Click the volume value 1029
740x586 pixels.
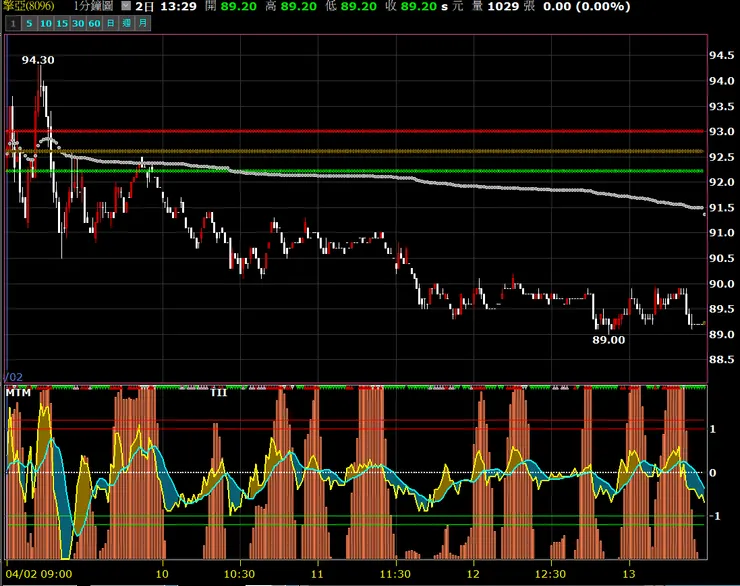click(504, 7)
